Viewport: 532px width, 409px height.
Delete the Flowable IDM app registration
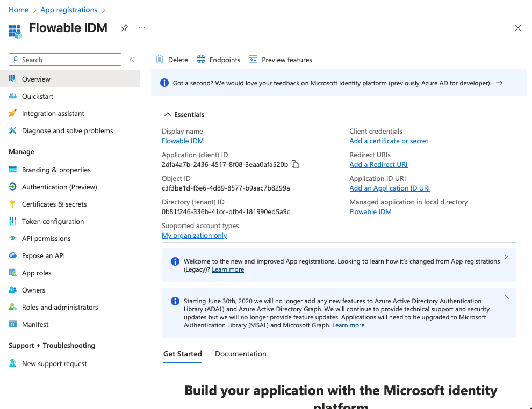[171, 60]
